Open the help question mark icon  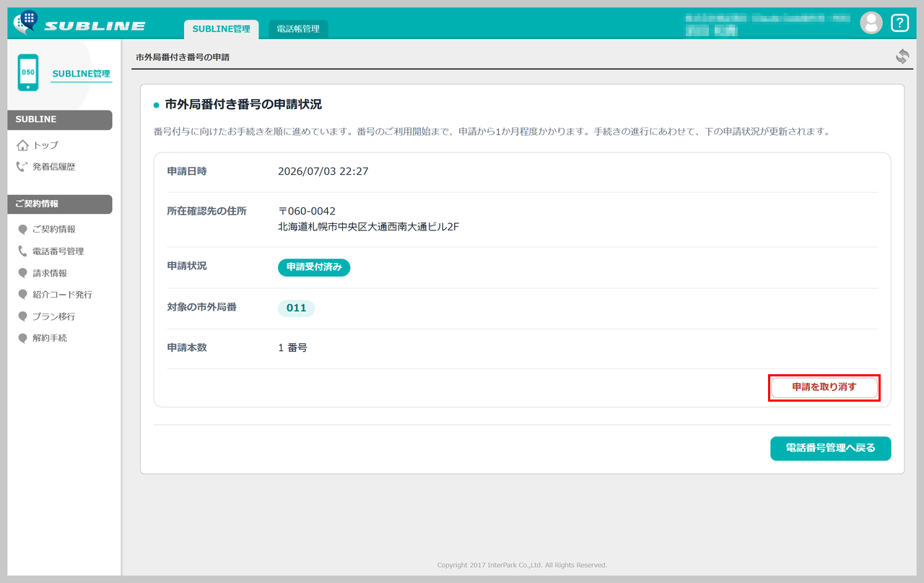pyautogui.click(x=899, y=23)
